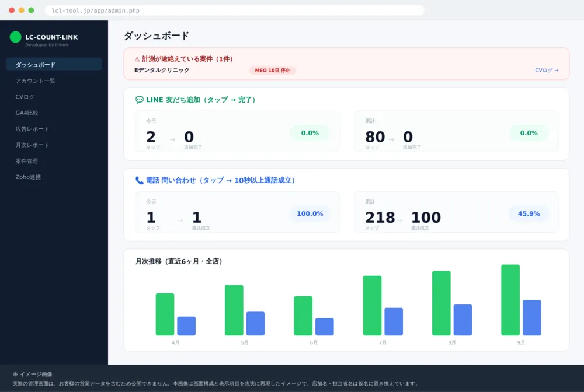Click the red close window button
Image resolution: width=584 pixels, height=392 pixels.
click(12, 10)
